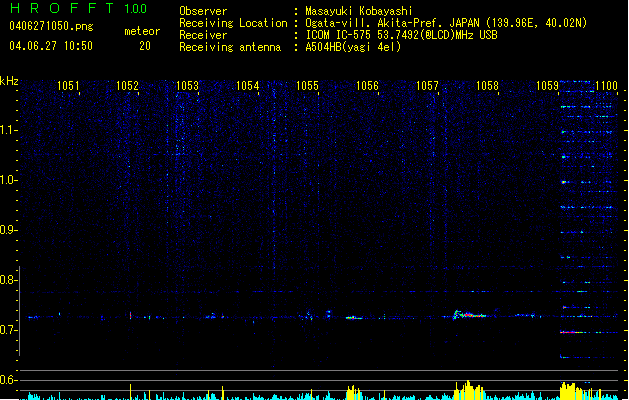629x400 pixels.
Task: Click the 'Receiving antenna' label
Action: [x=230, y=47]
